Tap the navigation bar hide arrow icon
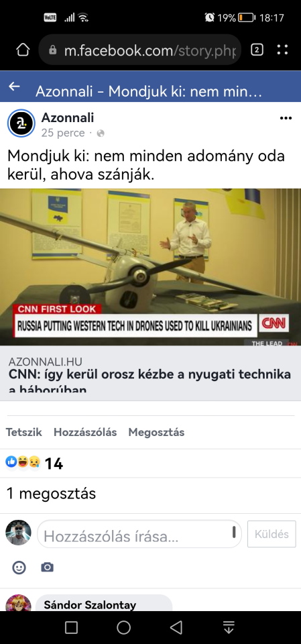Screen dimensions: 301x644 (229, 627)
